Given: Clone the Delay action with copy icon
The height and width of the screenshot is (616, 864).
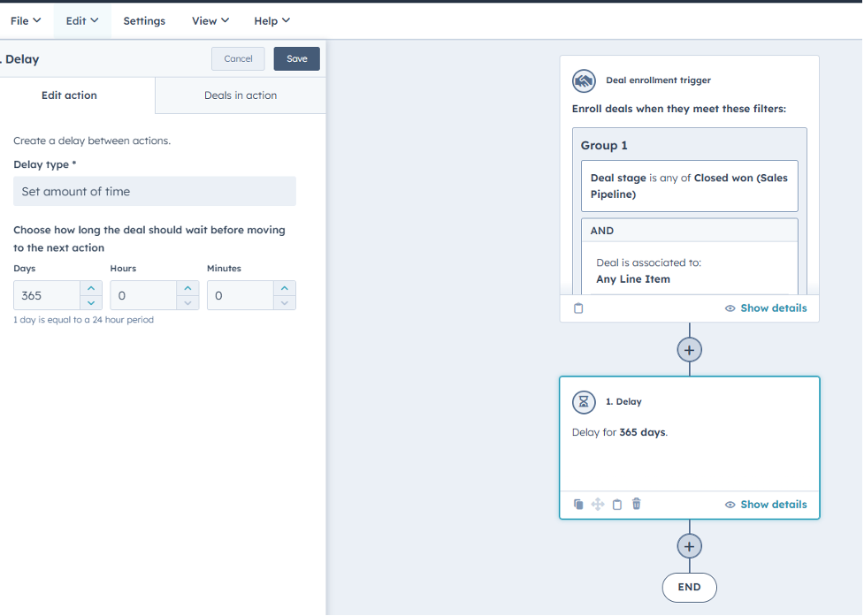Looking at the screenshot, I should pos(578,505).
